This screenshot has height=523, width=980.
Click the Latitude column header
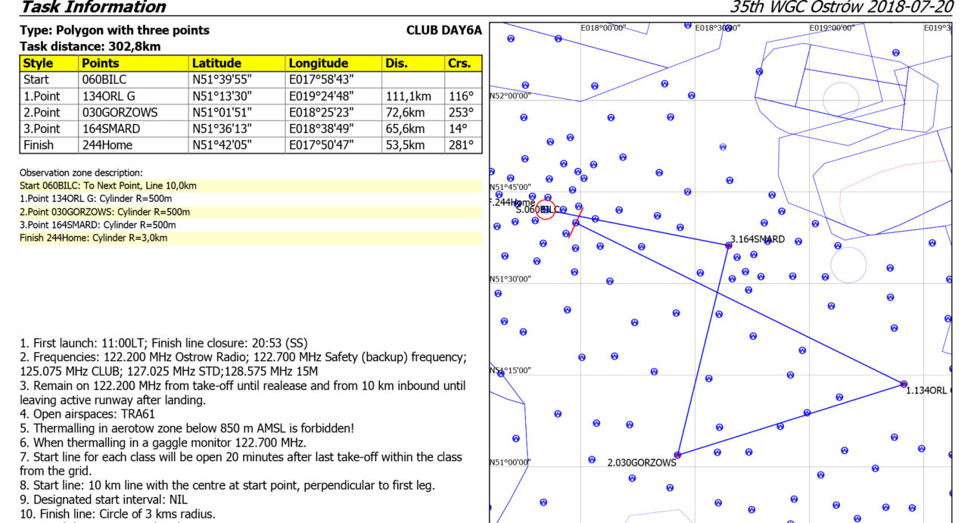pos(216,64)
